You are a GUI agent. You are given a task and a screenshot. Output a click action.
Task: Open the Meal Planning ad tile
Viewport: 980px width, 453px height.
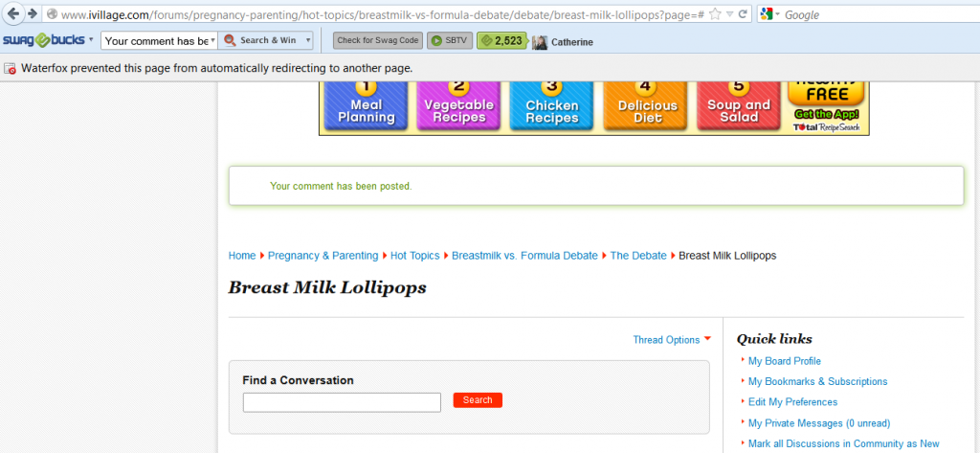click(x=366, y=105)
